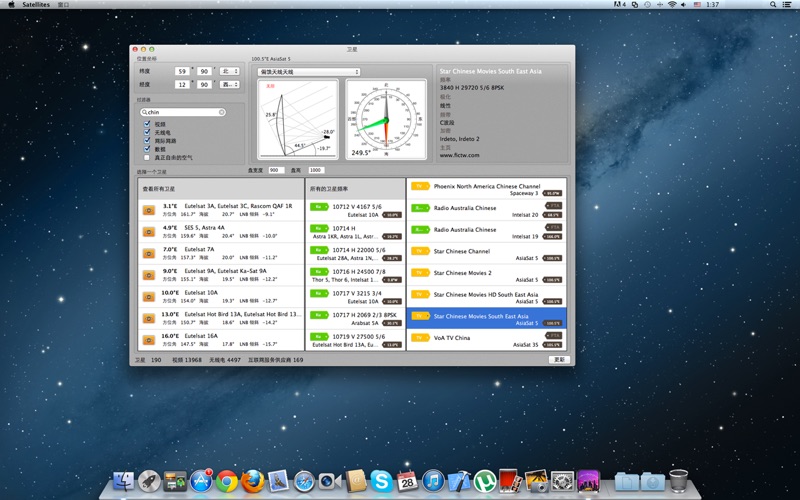Click the filter search field containing 'chin'
The height and width of the screenshot is (500, 800).
tap(183, 112)
